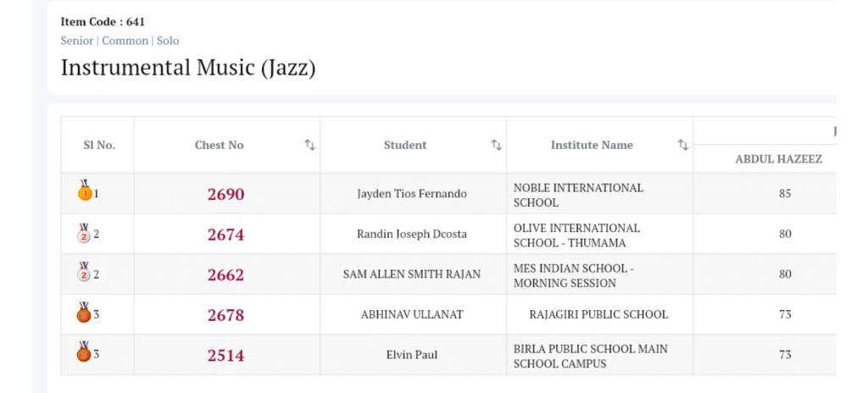Click bronze medal icon in Elvin Paul row

[x=84, y=353]
